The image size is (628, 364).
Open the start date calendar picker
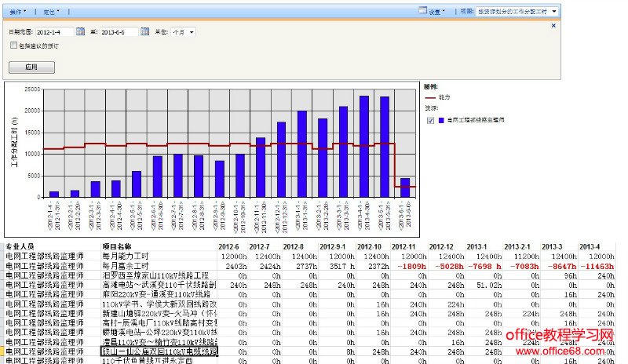point(78,32)
